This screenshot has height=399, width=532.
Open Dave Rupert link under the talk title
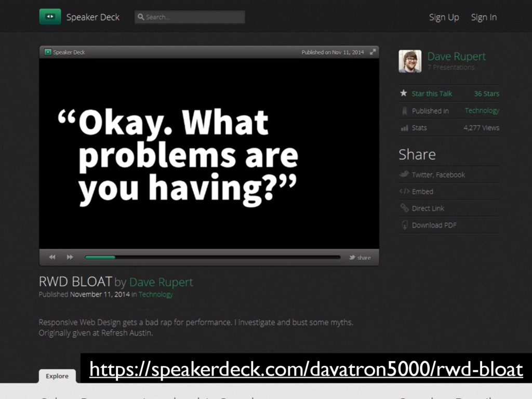[161, 282]
